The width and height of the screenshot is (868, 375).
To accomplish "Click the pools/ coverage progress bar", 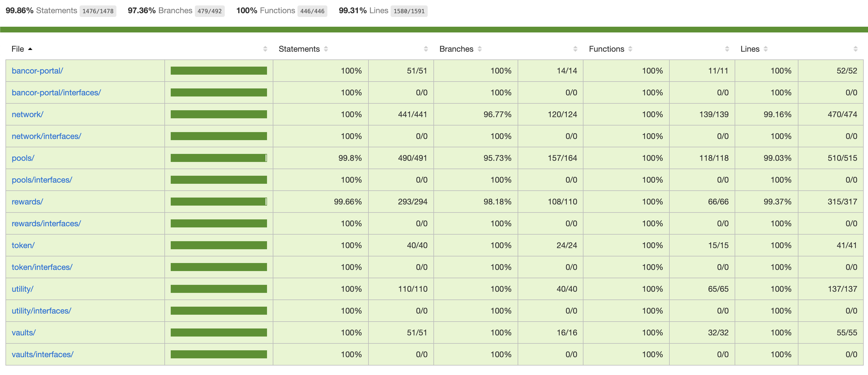I will coord(218,158).
